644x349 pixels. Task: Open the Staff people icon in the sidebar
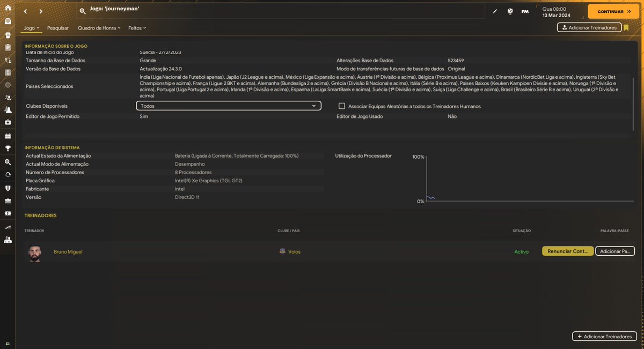pos(8,98)
